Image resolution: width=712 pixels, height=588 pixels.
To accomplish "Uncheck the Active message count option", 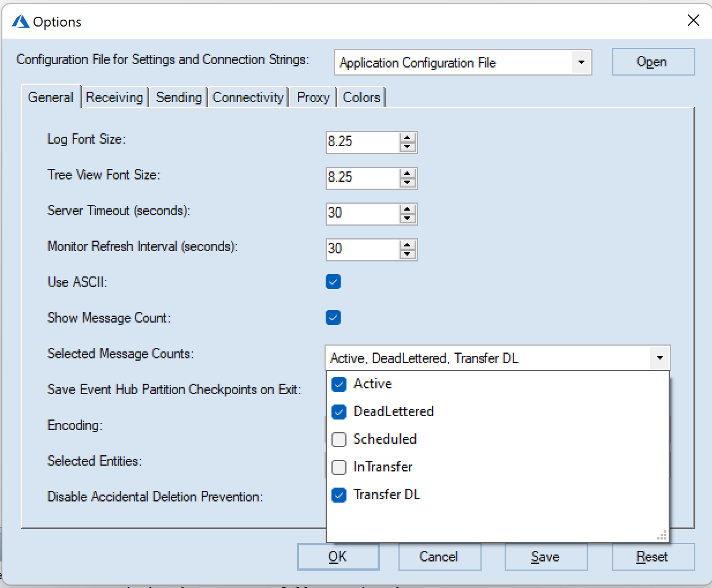I will pos(339,384).
